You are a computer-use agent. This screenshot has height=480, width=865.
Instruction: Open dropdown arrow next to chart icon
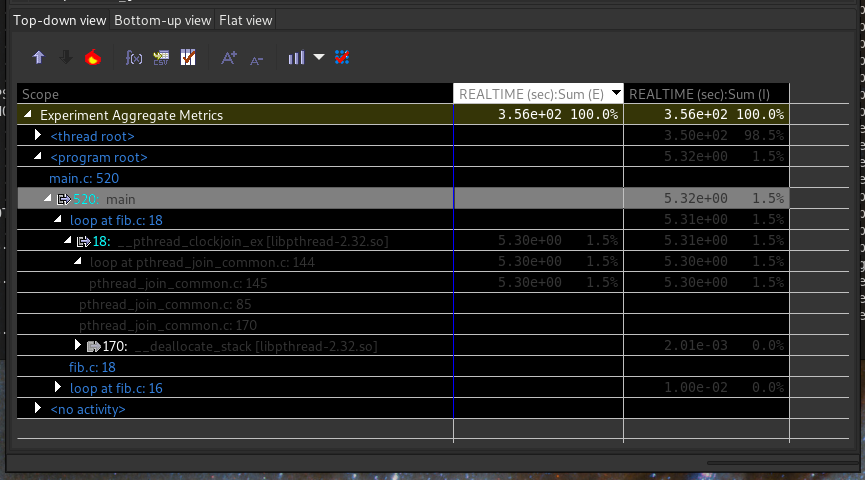pos(319,58)
